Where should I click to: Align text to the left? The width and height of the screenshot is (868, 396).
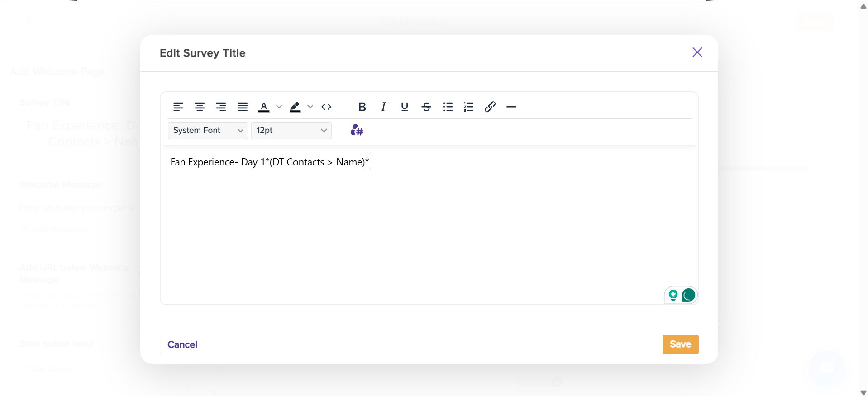(x=178, y=107)
